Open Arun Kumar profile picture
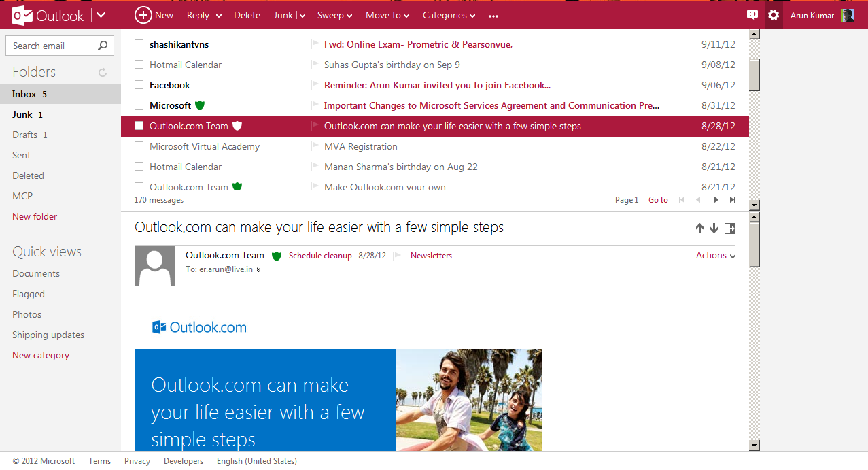The image size is (868, 470). tap(848, 15)
